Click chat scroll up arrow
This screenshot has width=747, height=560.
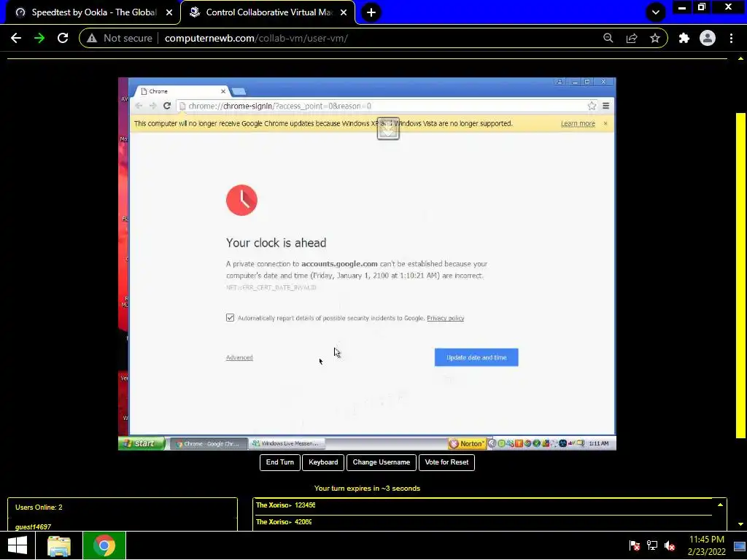click(720, 505)
